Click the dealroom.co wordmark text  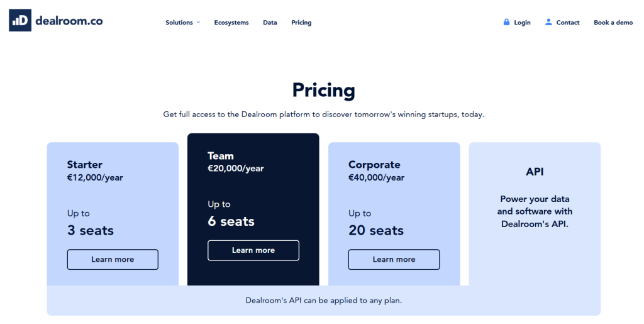[69, 21]
